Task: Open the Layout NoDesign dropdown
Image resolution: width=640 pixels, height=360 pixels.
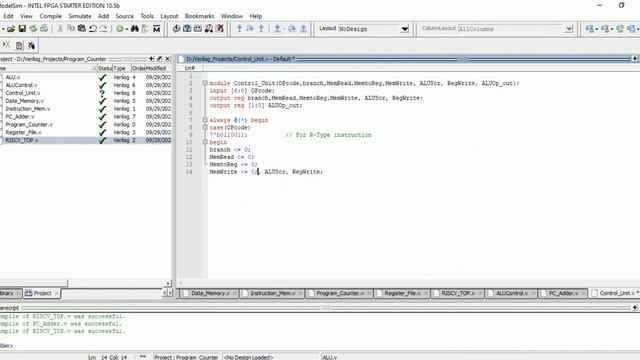Action: (x=404, y=29)
